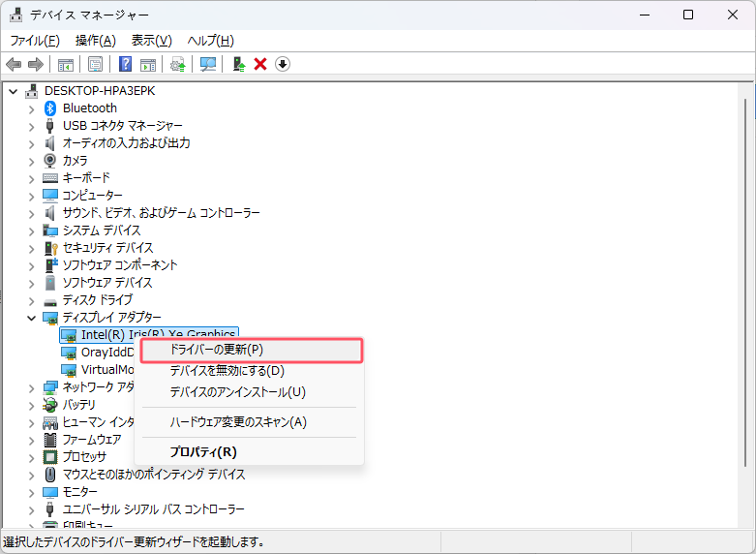This screenshot has width=756, height=554.
Task: Minimize the Device Manager window
Action: [x=645, y=15]
